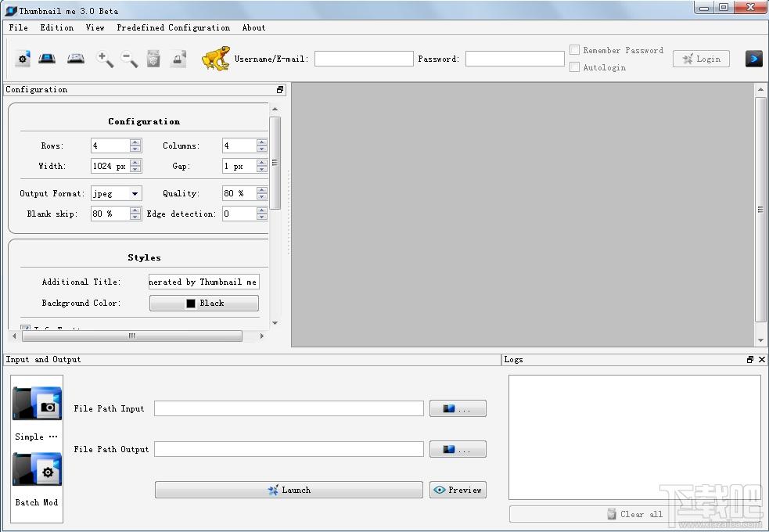Pick Background Color Black swatch button
Image resolution: width=769 pixels, height=532 pixels.
204,303
